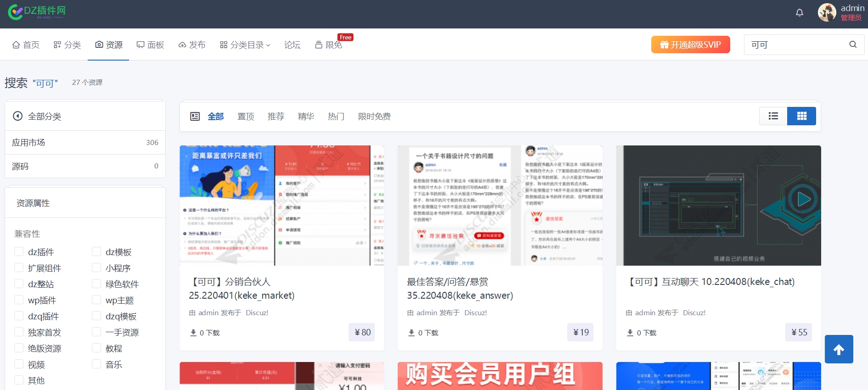
Task: Switch to list view layout
Action: point(773,116)
